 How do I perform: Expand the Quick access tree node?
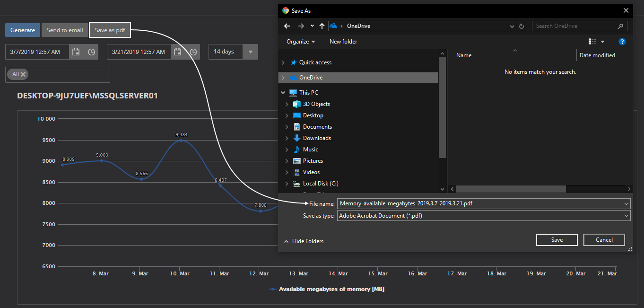point(283,62)
